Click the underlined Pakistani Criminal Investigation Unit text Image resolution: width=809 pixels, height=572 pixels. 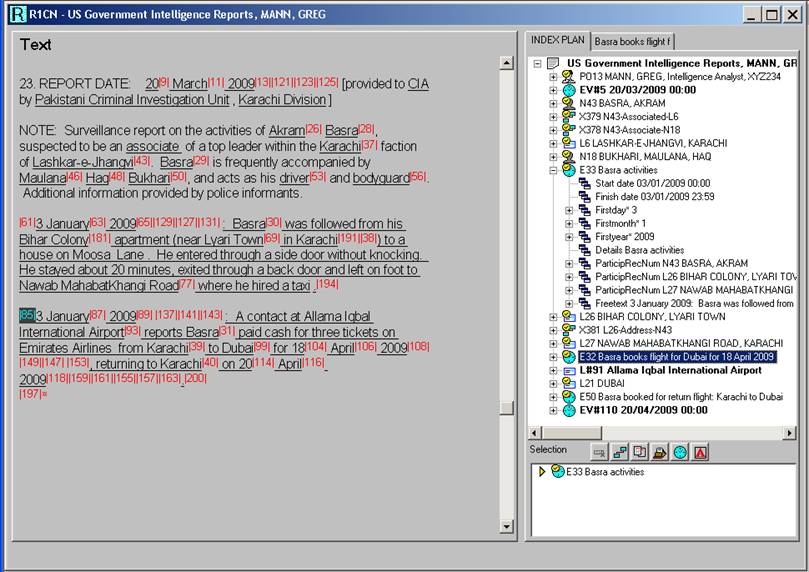(132, 100)
